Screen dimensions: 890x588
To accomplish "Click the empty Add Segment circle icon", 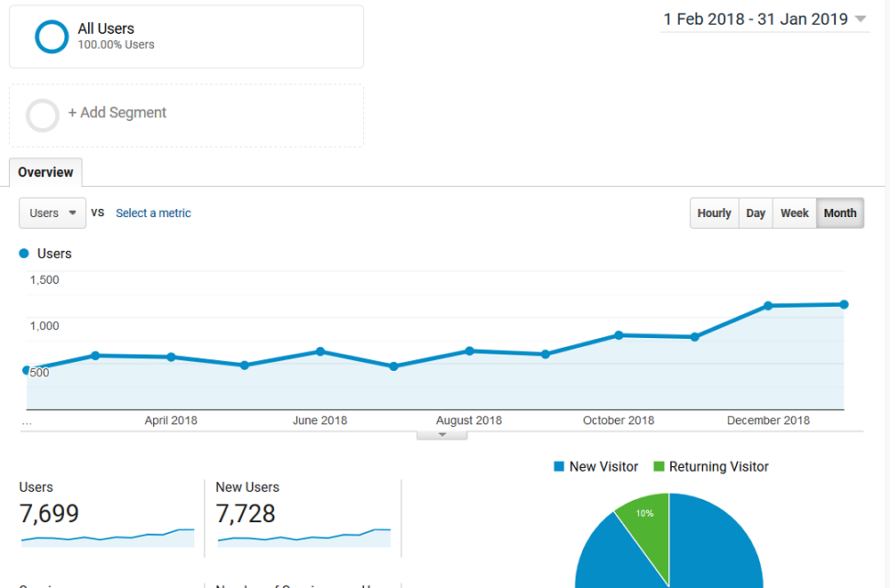I will tap(43, 116).
